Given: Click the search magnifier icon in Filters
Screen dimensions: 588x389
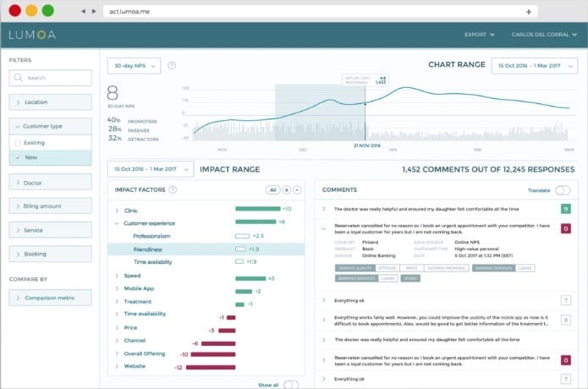Looking at the screenshot, I should point(18,78).
